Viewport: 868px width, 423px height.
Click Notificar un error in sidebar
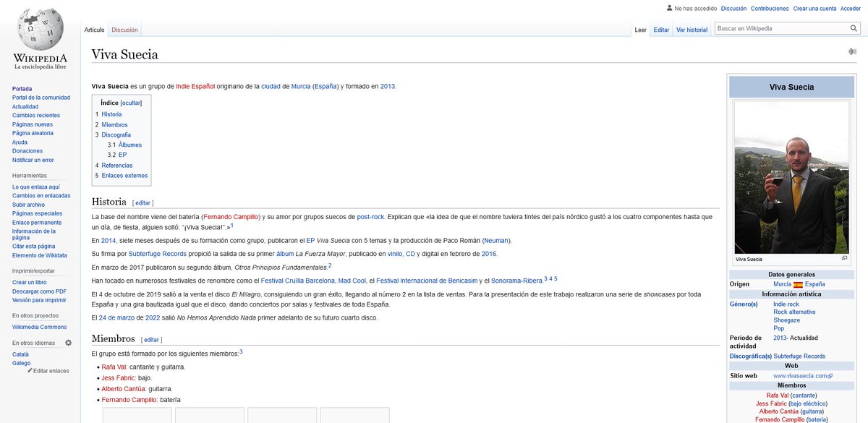coord(33,160)
